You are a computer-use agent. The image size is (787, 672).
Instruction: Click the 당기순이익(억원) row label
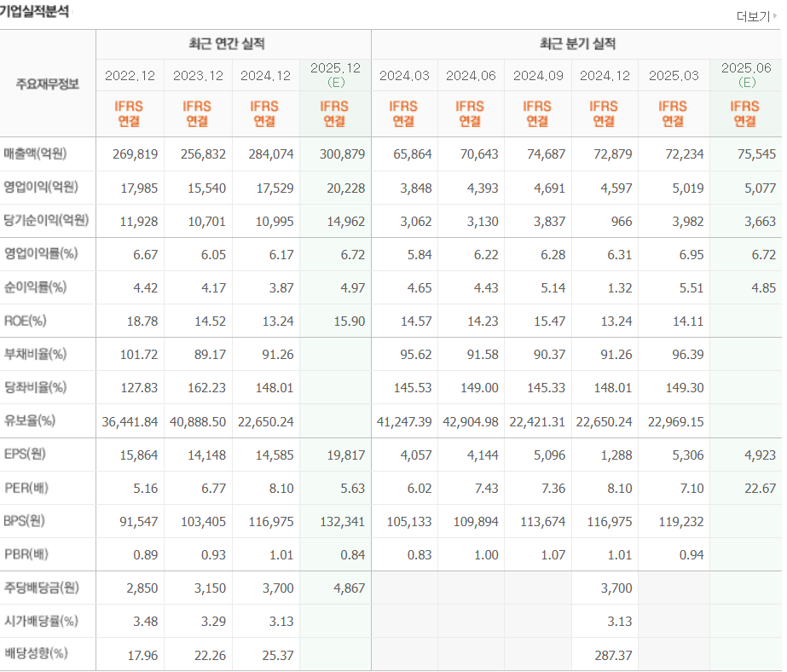pos(46,220)
